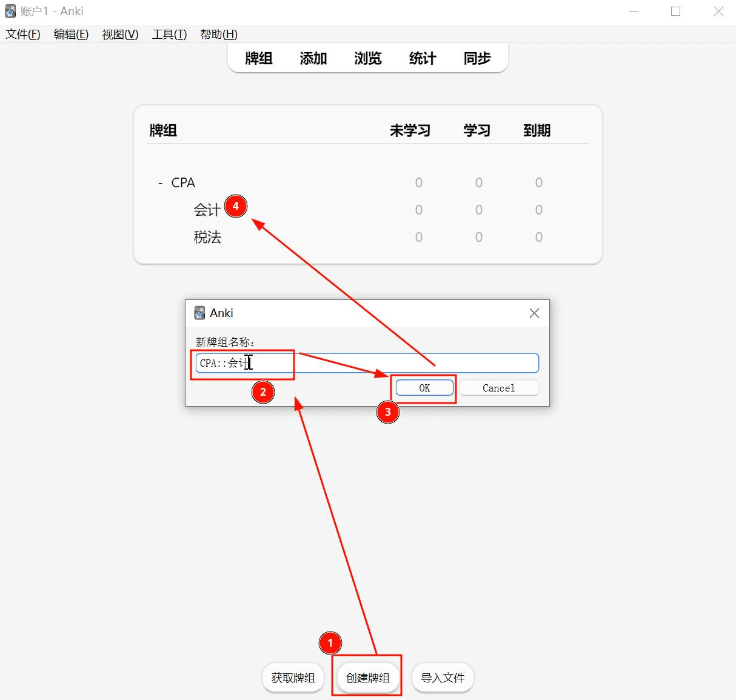Open the 帮助(H) menu
This screenshot has height=700, width=736.
(219, 35)
